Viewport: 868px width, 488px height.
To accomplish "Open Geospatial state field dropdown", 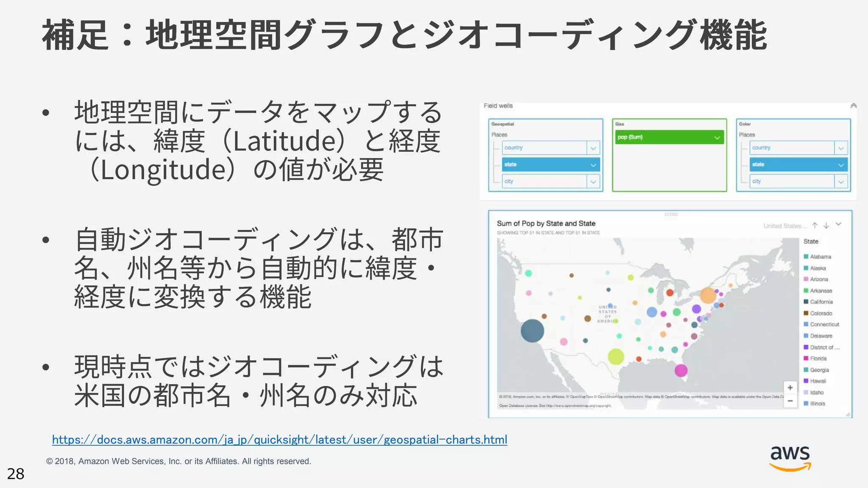I will pyautogui.click(x=593, y=165).
